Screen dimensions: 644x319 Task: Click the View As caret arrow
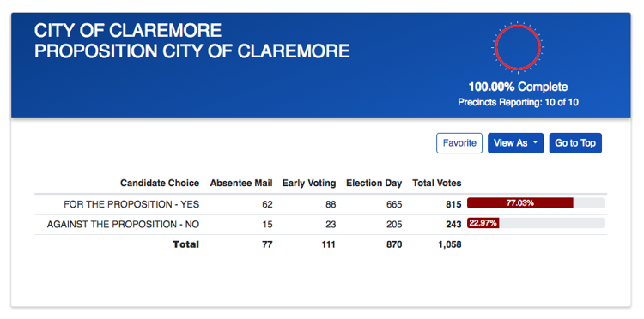tap(535, 142)
